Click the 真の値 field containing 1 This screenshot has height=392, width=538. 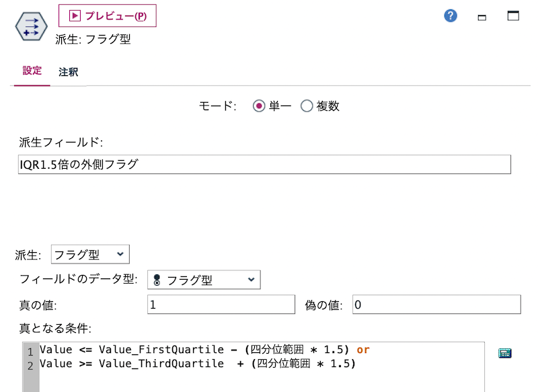(x=222, y=305)
